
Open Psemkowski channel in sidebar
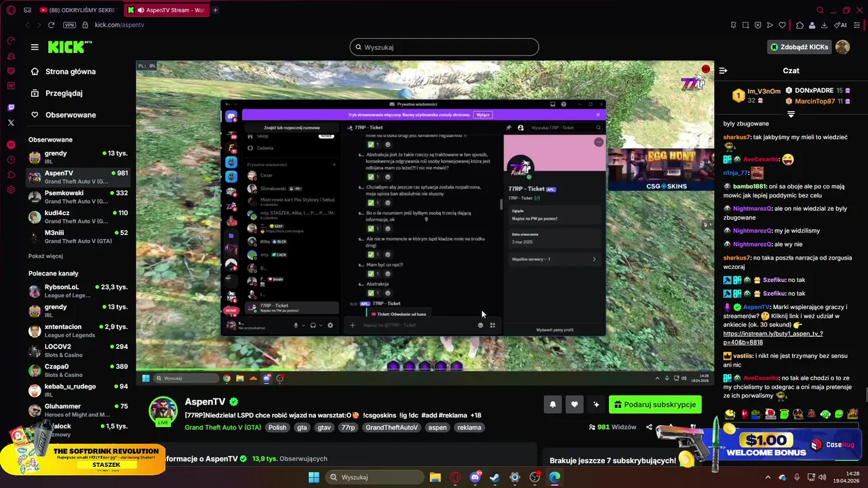79,197
